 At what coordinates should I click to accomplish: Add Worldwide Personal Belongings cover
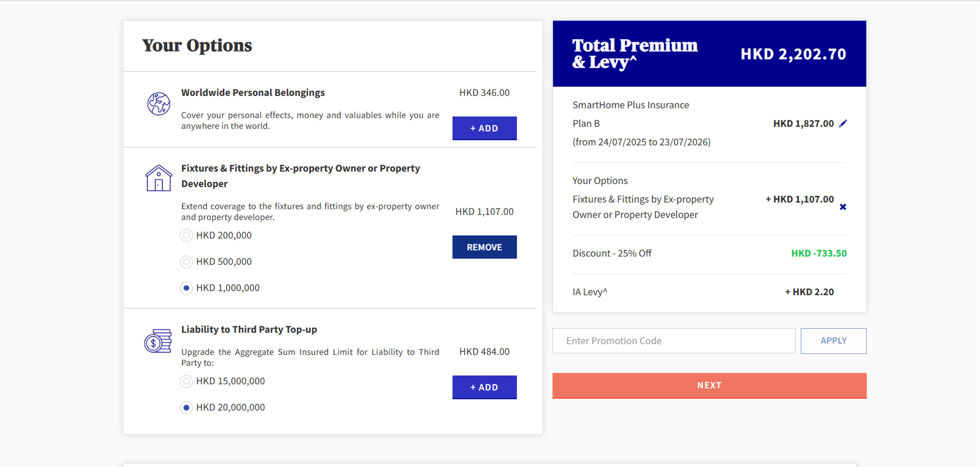(x=484, y=128)
